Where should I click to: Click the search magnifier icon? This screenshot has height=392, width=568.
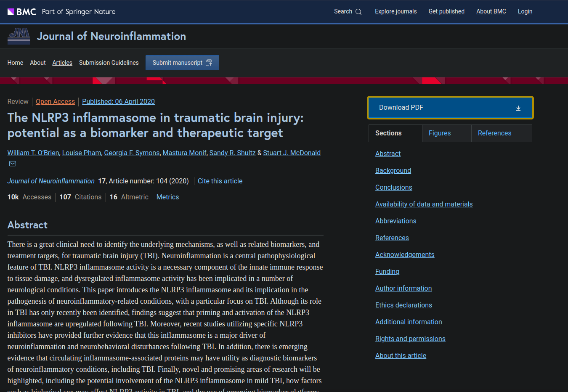[358, 12]
